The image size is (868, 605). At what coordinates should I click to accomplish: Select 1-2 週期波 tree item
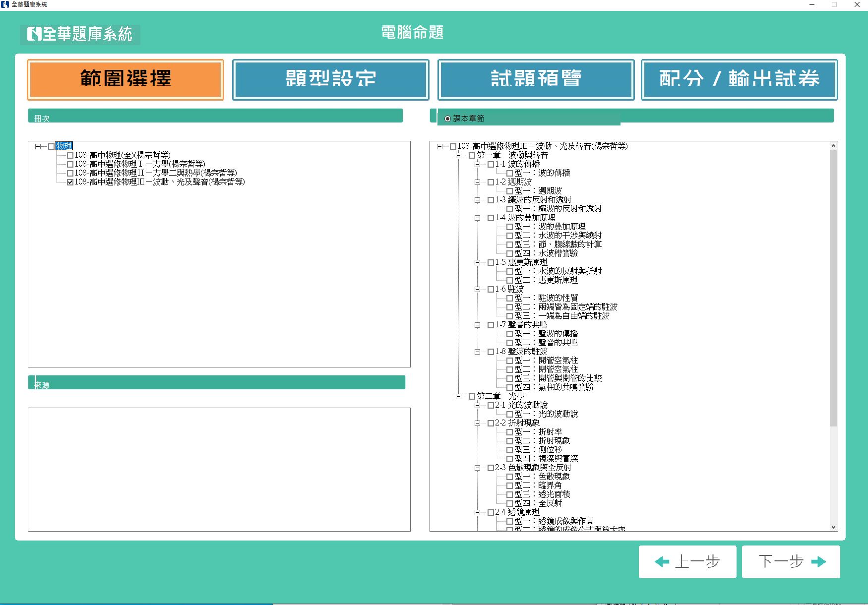pyautogui.click(x=513, y=182)
